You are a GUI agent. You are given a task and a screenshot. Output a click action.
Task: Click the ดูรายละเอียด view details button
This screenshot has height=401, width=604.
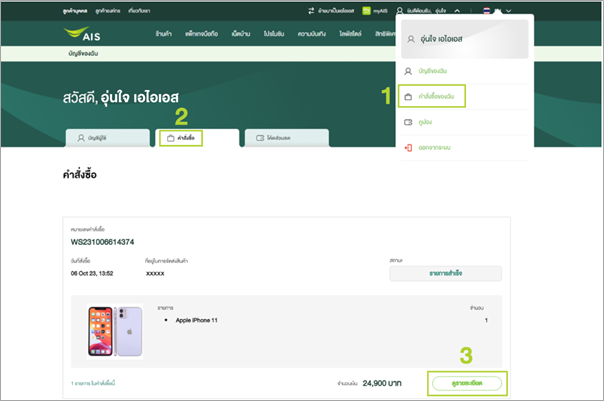(467, 383)
